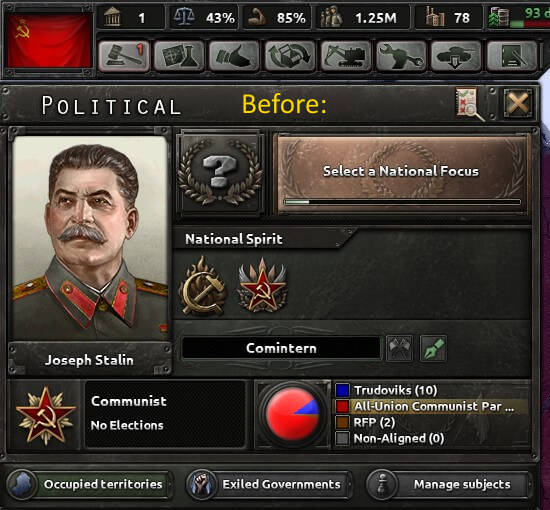Open the Logistics ledger icon

(x=512, y=56)
